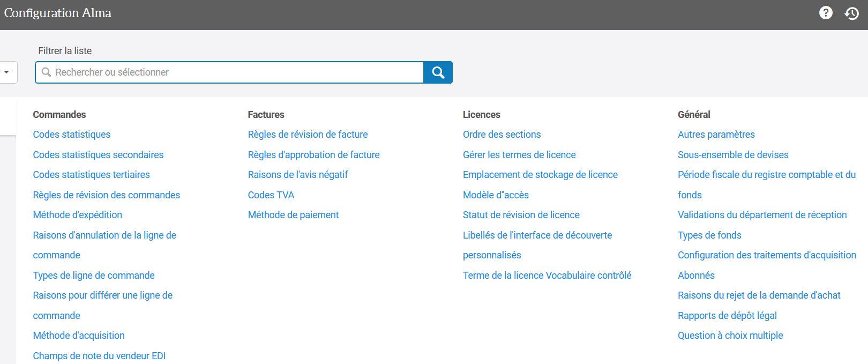Select Sous-ensemble de devises

coord(733,155)
